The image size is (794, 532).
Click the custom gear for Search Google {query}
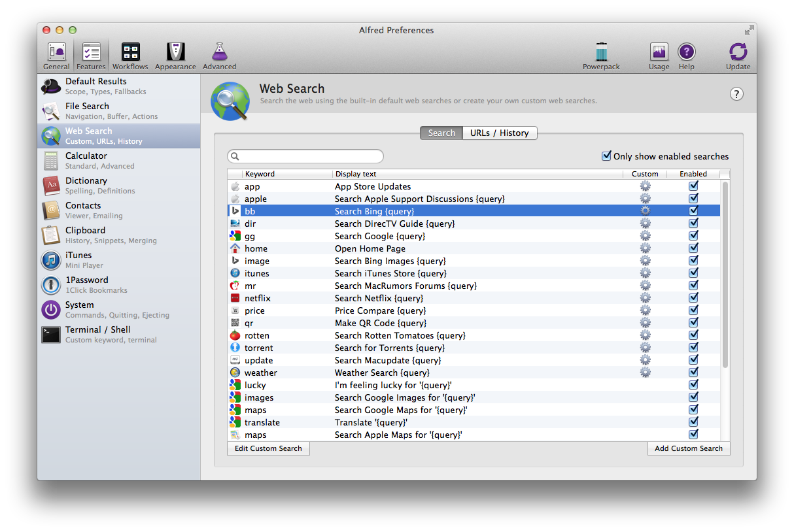tap(645, 236)
